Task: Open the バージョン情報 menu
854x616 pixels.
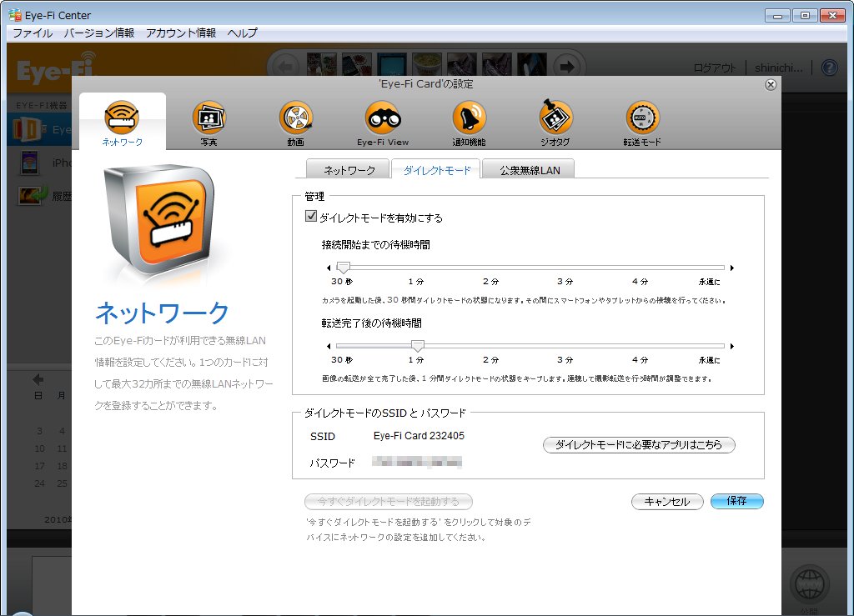Action: tap(99, 33)
